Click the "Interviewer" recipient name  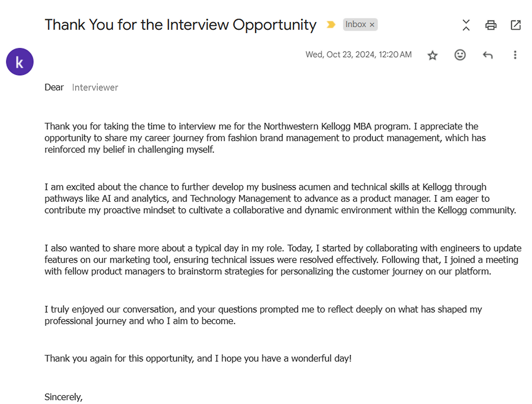pyautogui.click(x=95, y=87)
